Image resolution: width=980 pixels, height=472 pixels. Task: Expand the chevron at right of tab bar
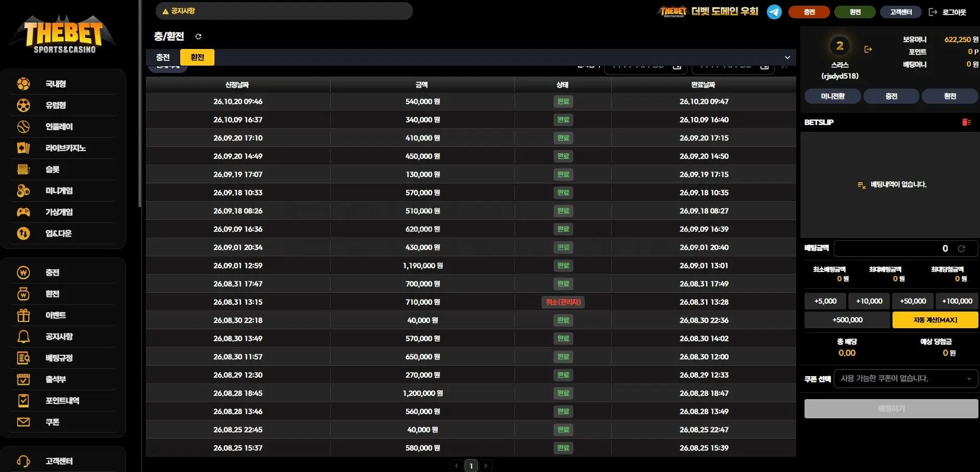click(x=787, y=57)
